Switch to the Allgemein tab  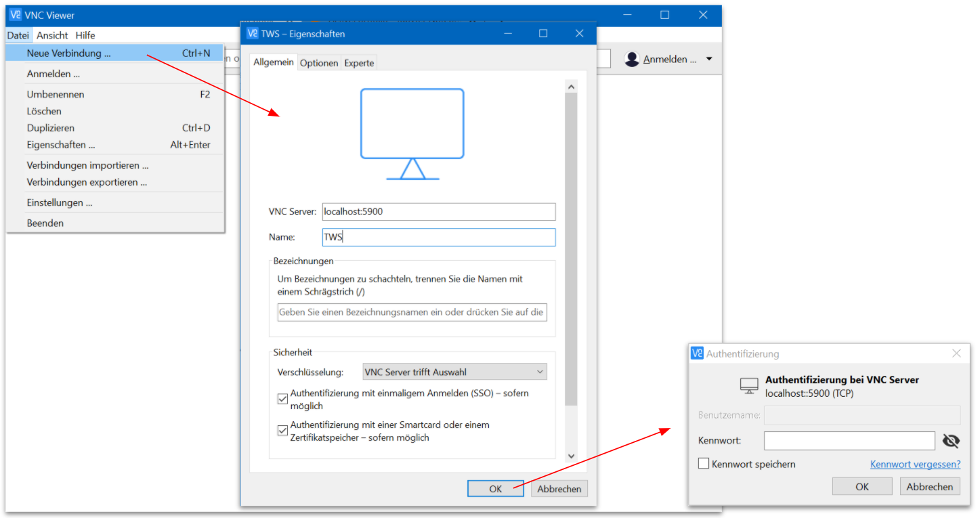pos(274,62)
